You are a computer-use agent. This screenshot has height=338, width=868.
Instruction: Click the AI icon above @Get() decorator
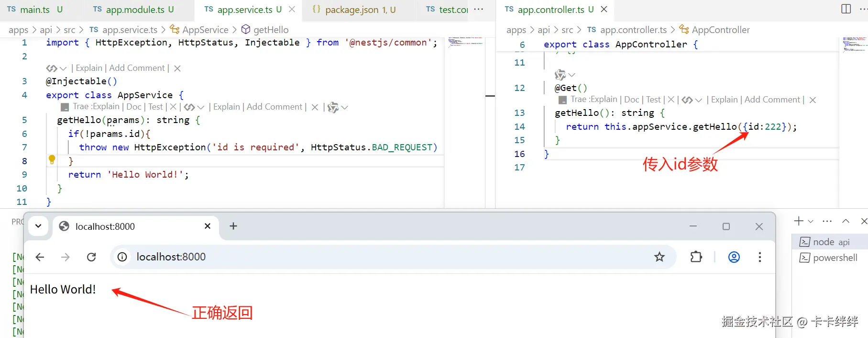coord(560,75)
